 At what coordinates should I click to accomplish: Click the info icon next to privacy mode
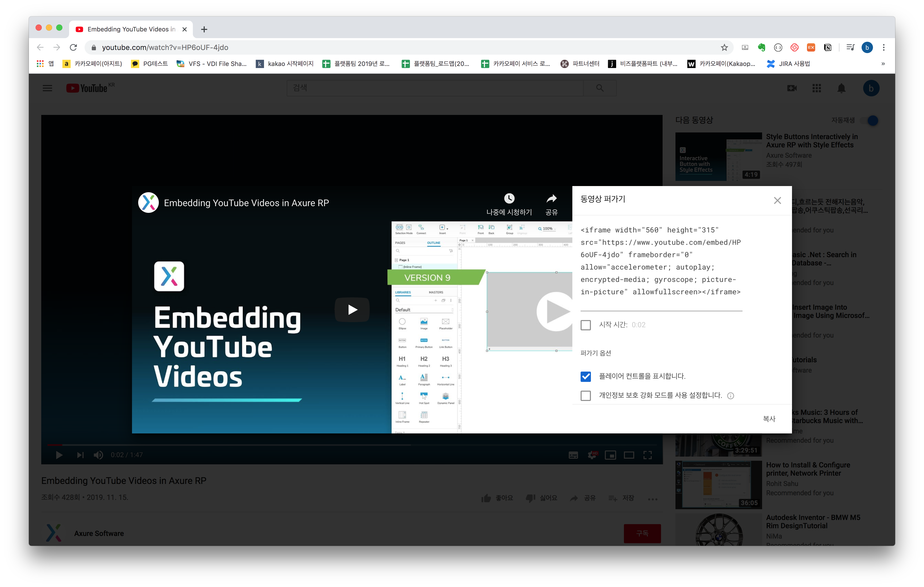pyautogui.click(x=731, y=396)
